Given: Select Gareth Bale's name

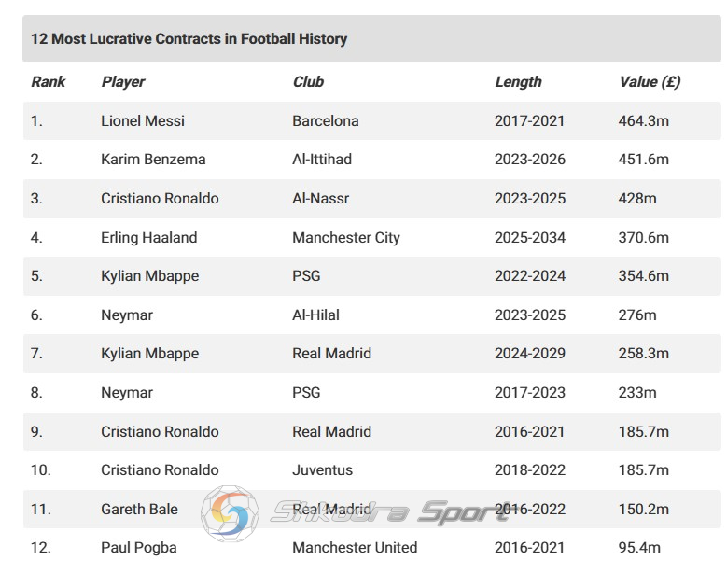Looking at the screenshot, I should tap(139, 510).
